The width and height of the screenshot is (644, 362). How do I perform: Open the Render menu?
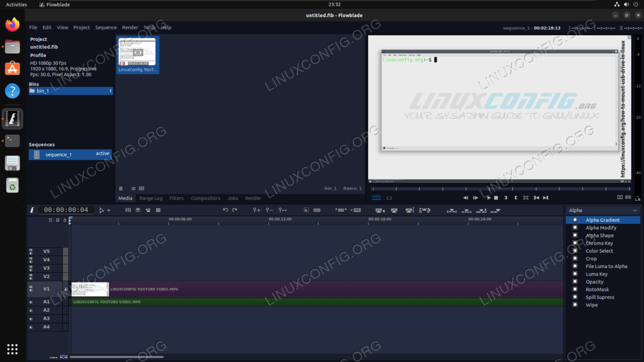130,27
